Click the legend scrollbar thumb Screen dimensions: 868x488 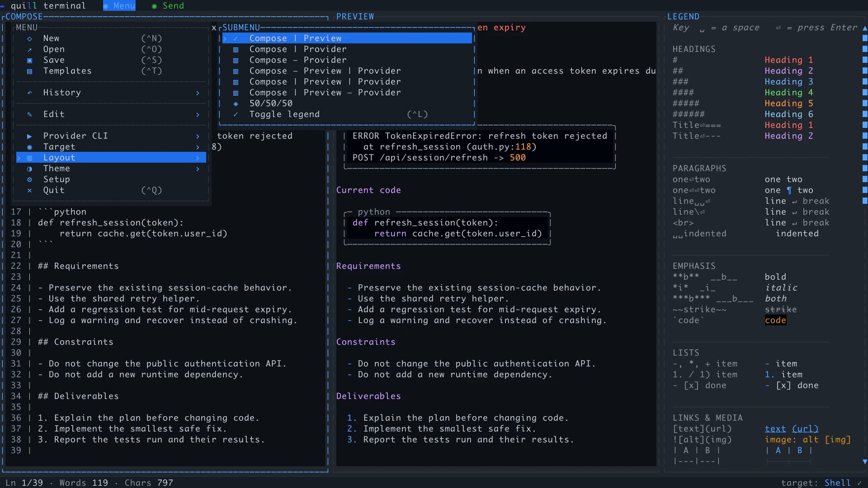coord(865,120)
